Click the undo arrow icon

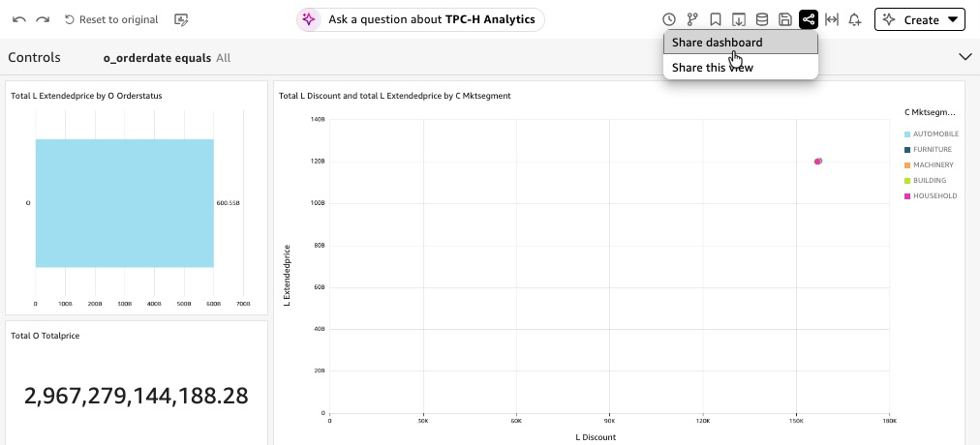[x=18, y=19]
